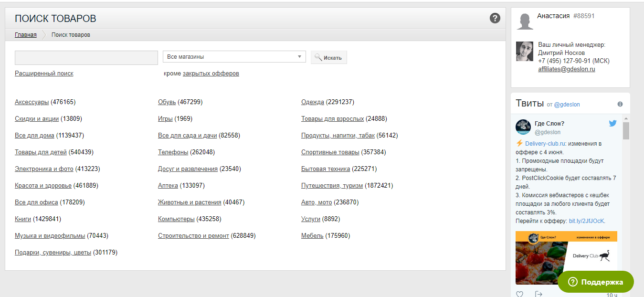Screen dimensions: 644x297
Task: Click the Где Слон profile avatar
Action: coord(523,127)
